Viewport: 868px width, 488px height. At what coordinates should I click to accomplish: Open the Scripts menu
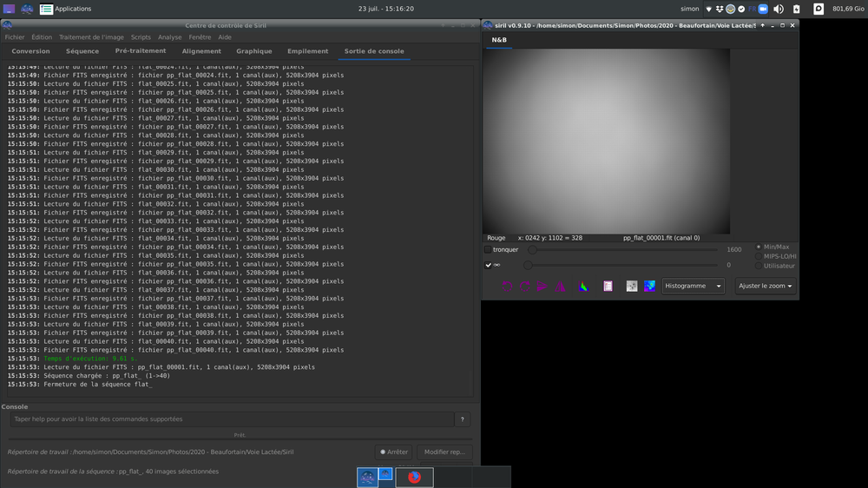coord(141,37)
